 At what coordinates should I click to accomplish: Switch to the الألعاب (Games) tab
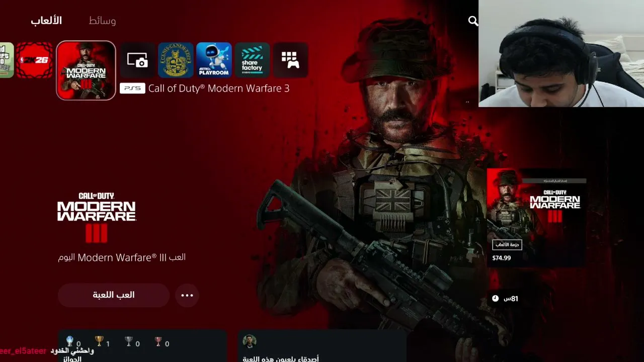(46, 21)
